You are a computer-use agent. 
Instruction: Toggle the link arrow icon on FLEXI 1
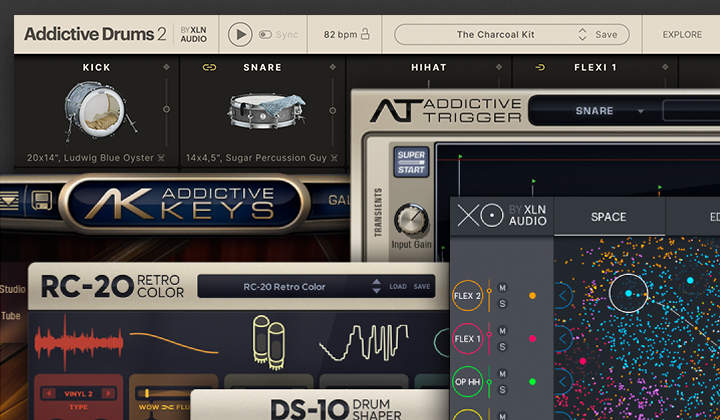coord(540,67)
